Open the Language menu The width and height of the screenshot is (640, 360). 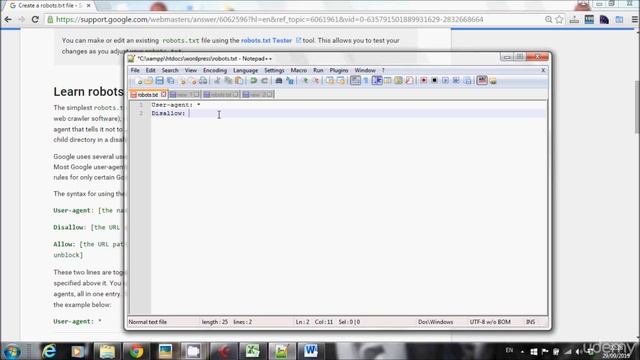click(x=245, y=70)
